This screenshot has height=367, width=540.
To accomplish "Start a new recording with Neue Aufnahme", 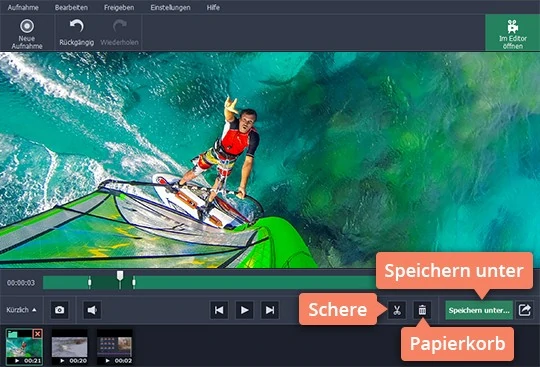I will pyautogui.click(x=27, y=34).
